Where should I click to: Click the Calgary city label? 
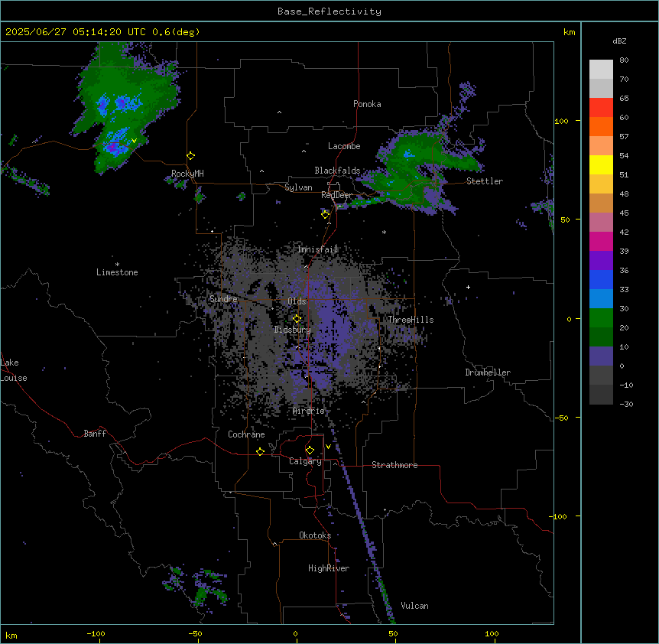click(306, 461)
